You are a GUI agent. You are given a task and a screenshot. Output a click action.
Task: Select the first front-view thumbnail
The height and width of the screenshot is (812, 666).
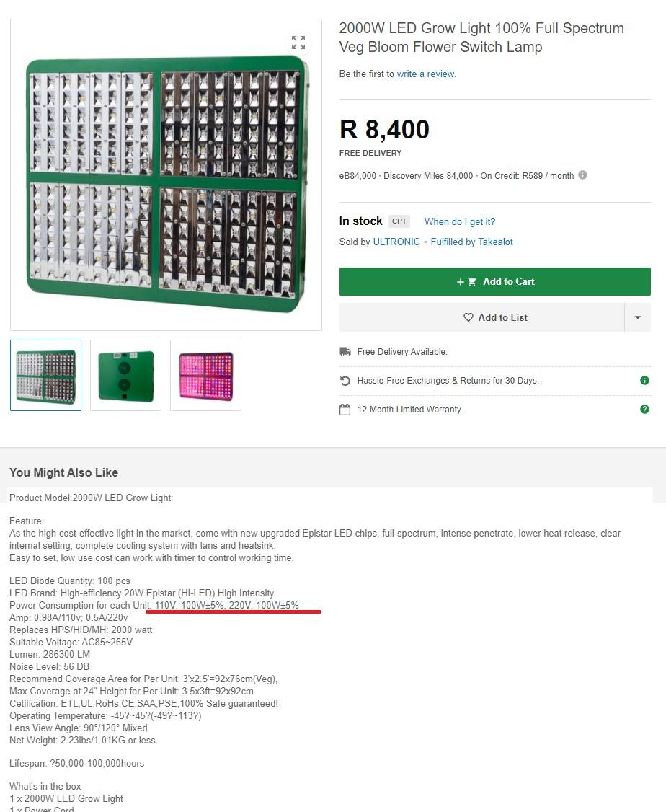point(46,376)
